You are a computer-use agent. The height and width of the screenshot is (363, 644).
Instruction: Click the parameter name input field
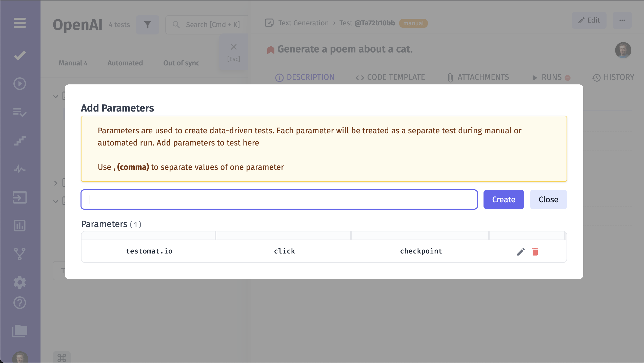pyautogui.click(x=279, y=199)
